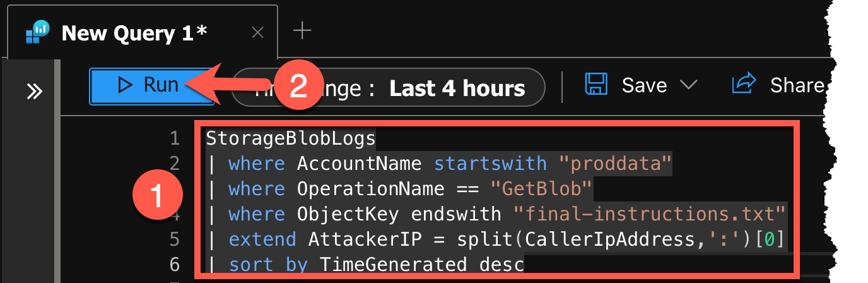The height and width of the screenshot is (283, 868).
Task: Add a new query tab with plus icon
Action: 303,30
